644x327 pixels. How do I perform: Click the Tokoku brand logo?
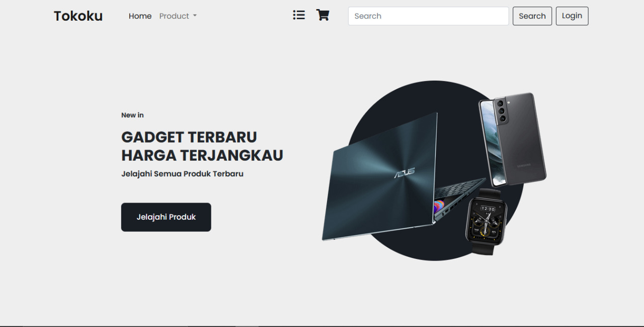78,16
